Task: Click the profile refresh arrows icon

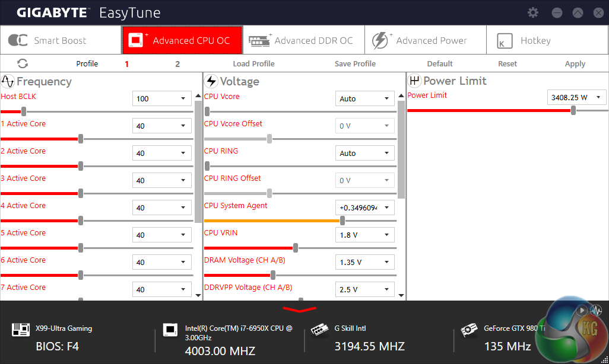Action: [23, 63]
